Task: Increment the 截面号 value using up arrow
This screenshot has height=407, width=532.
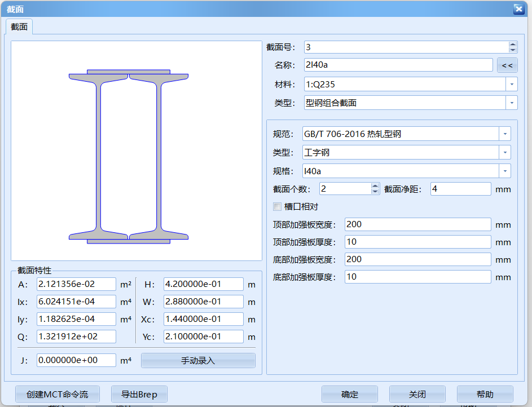Action: [513, 44]
